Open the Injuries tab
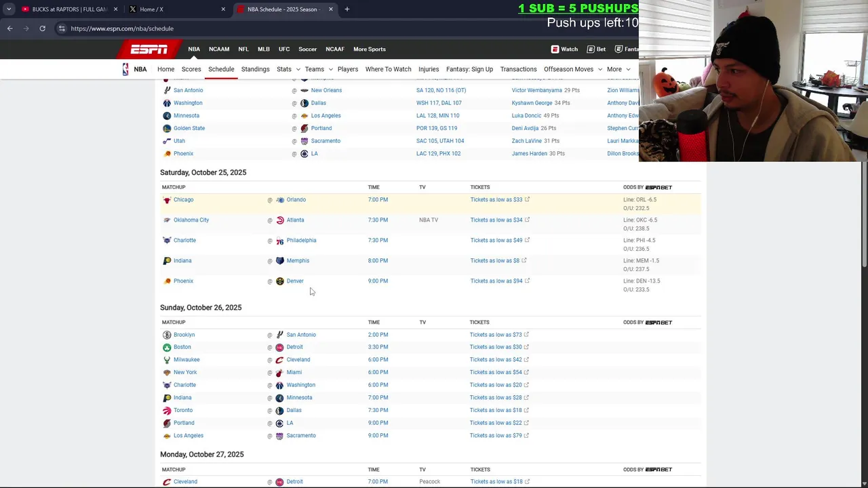Viewport: 868px width, 488px height. tap(429, 69)
